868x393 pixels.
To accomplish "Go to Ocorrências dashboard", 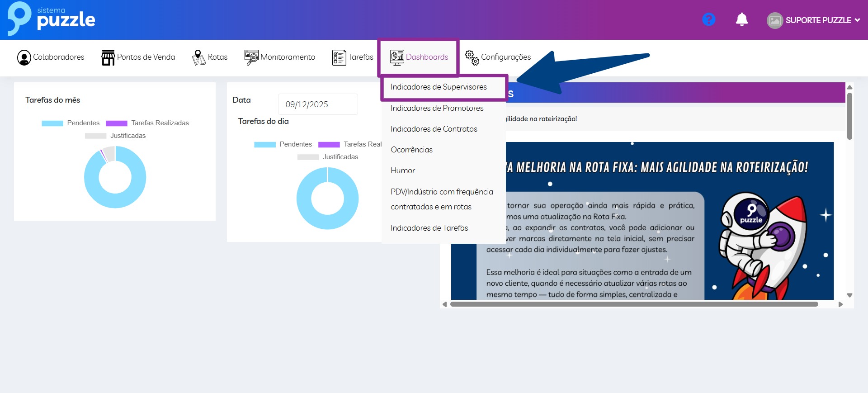I will point(411,150).
